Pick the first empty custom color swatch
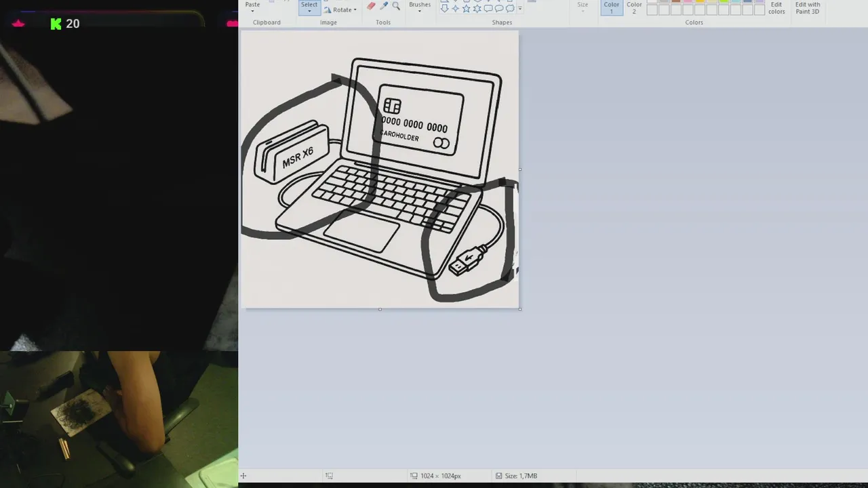Image resolution: width=868 pixels, height=488 pixels. pyautogui.click(x=652, y=10)
